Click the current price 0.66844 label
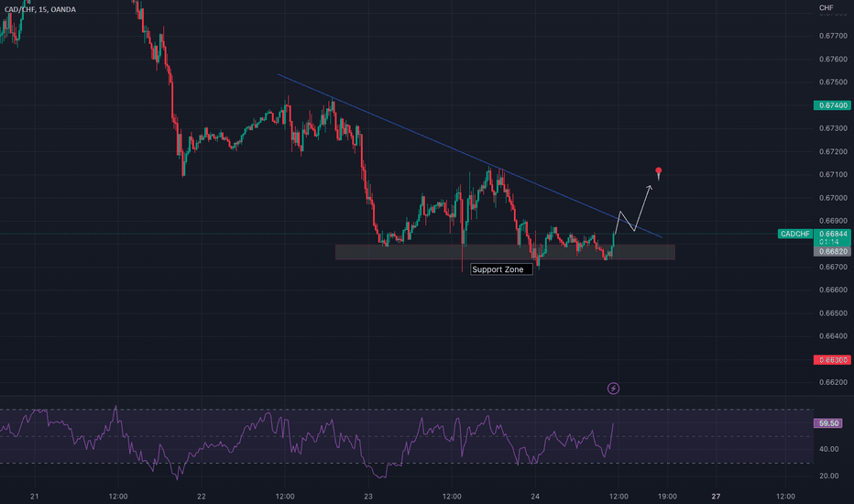 832,234
